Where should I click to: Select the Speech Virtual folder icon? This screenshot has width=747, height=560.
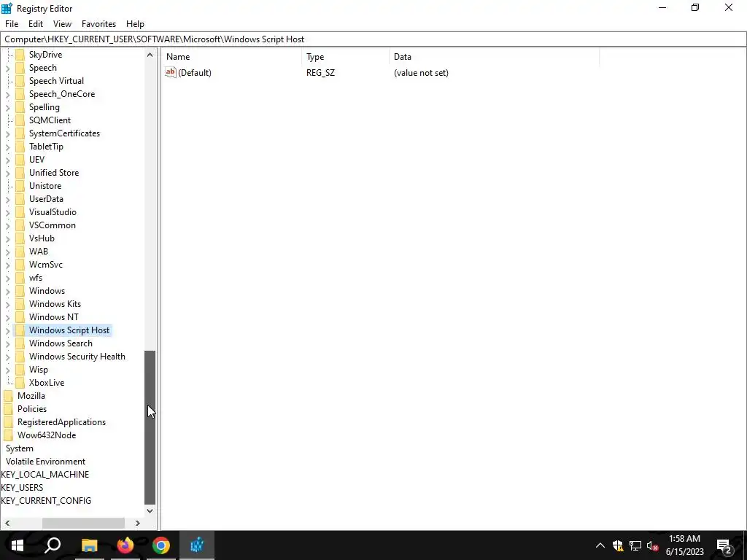[20, 80]
